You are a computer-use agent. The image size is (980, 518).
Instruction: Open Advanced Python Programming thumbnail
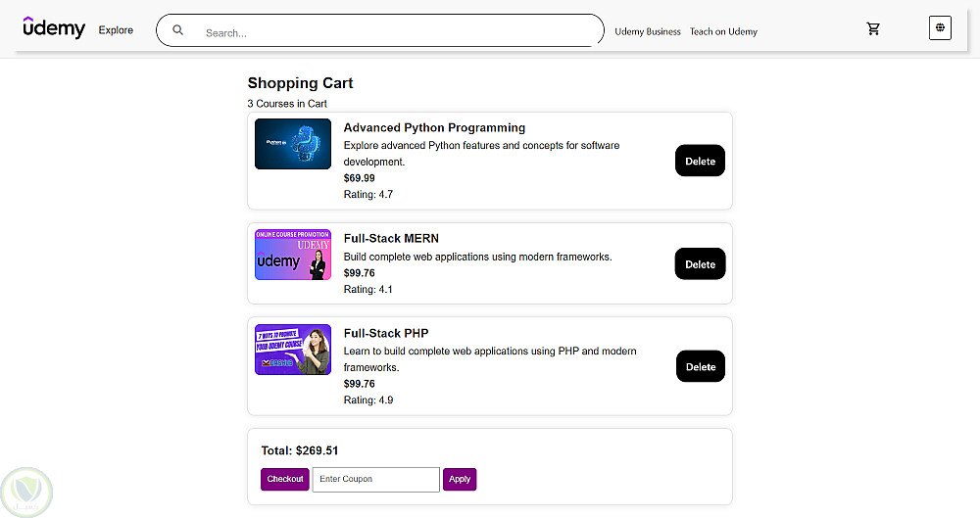pos(292,144)
